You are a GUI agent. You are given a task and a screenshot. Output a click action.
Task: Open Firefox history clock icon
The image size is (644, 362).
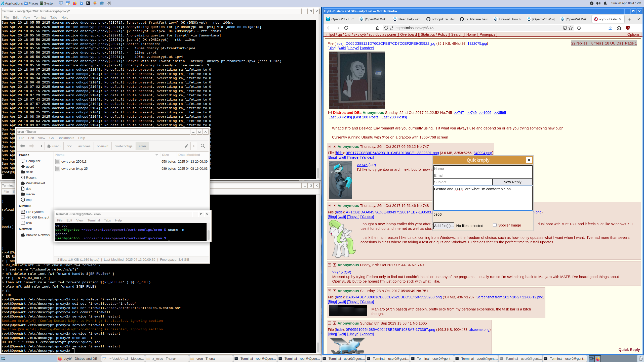(x=579, y=28)
